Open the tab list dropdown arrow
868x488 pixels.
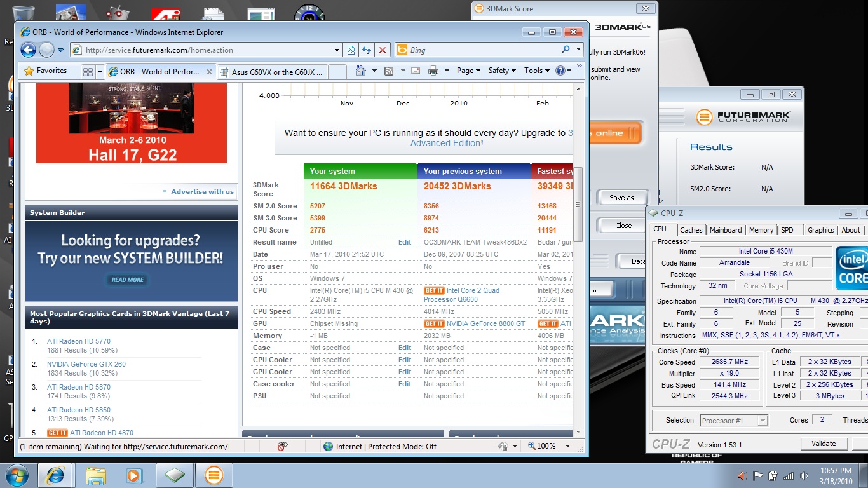100,72
